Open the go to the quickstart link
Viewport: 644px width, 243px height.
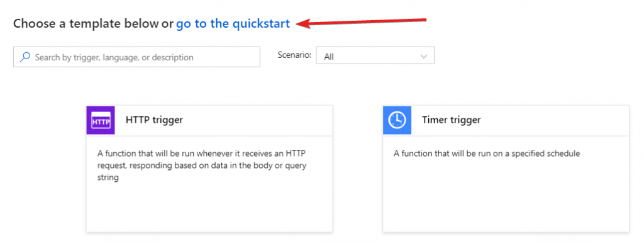(x=233, y=23)
